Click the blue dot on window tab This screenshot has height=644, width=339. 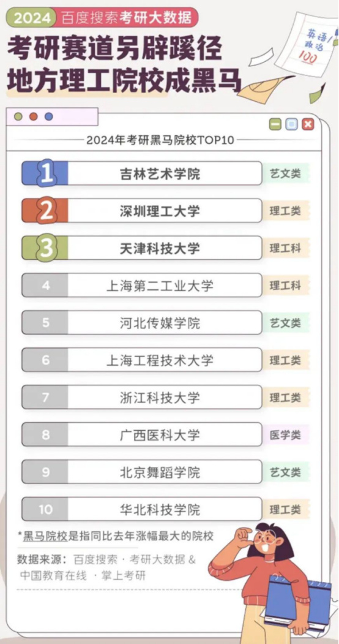[49, 116]
